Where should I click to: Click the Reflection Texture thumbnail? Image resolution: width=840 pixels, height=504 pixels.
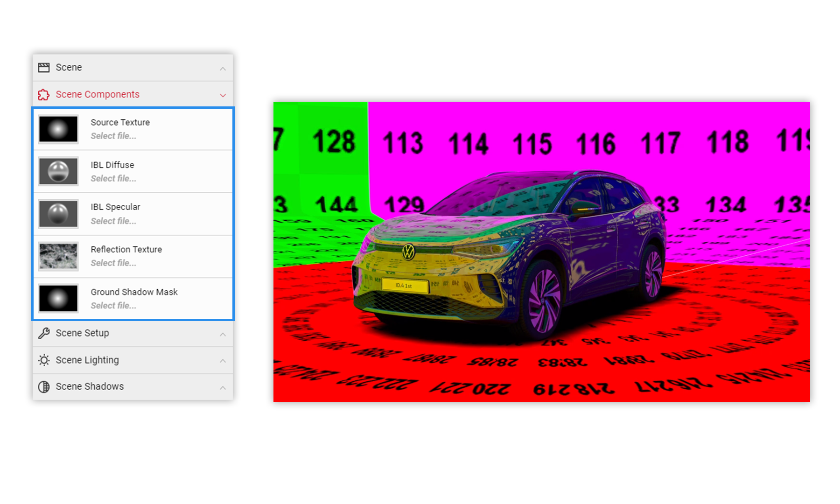pos(58,256)
